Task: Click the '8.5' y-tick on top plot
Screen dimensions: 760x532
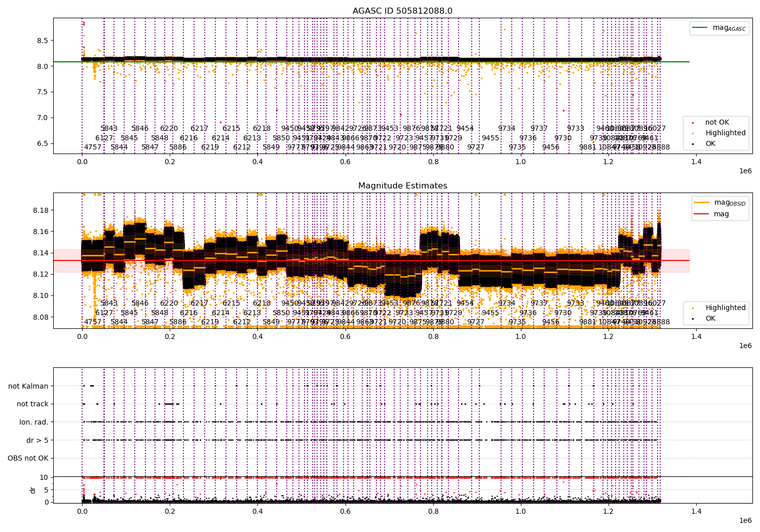Action: 43,41
